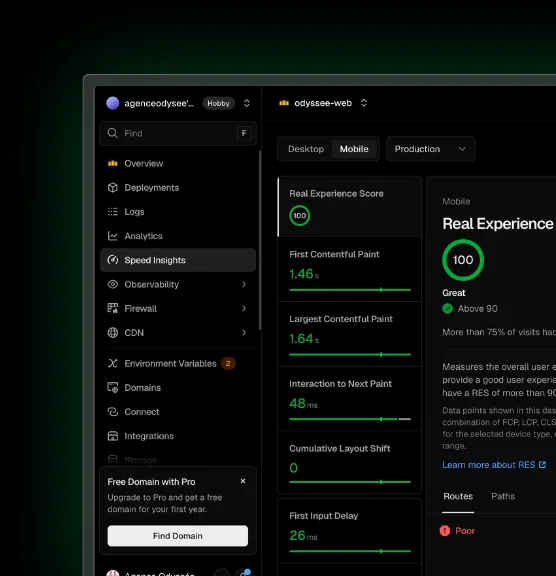Click the Integrations store icon
Viewport: 556px width, 576px height.
pyautogui.click(x=113, y=436)
